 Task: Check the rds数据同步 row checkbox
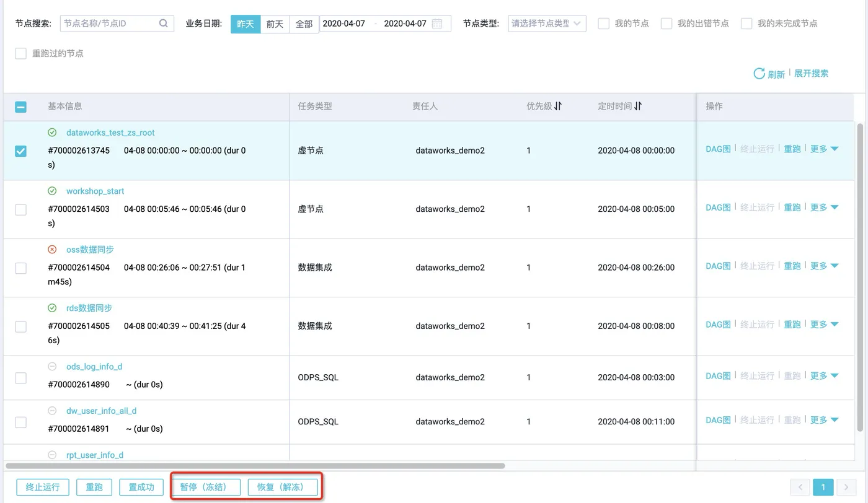20,326
